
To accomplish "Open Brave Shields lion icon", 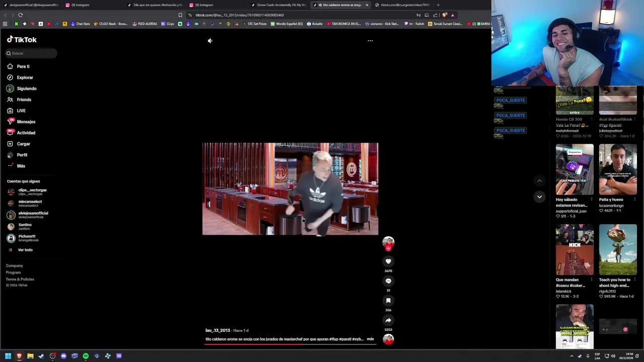I will click(444, 15).
